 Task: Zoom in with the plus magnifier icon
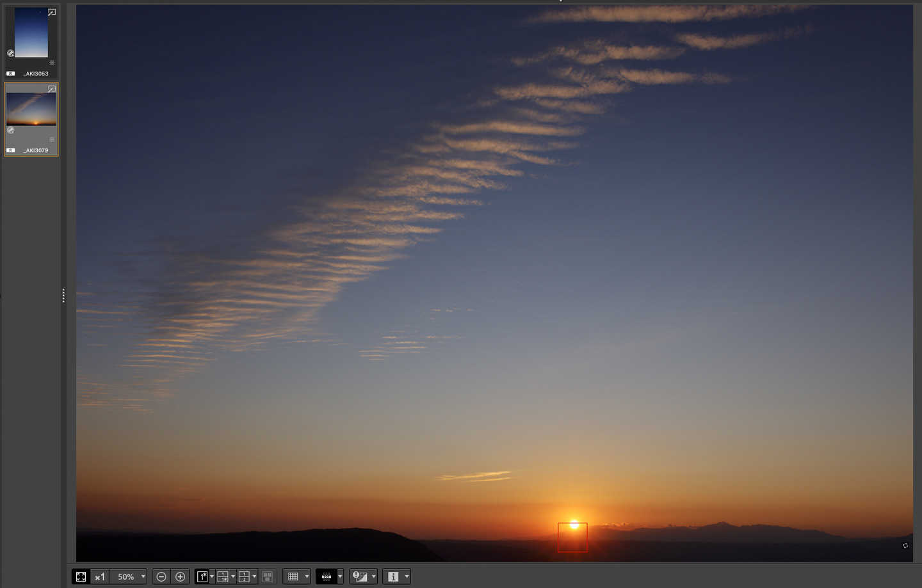[181, 576]
